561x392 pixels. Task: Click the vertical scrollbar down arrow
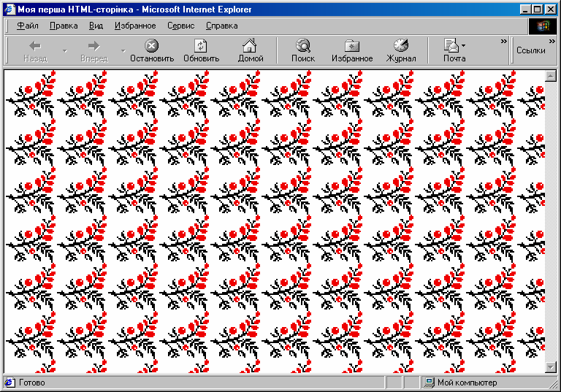pyautogui.click(x=551, y=367)
